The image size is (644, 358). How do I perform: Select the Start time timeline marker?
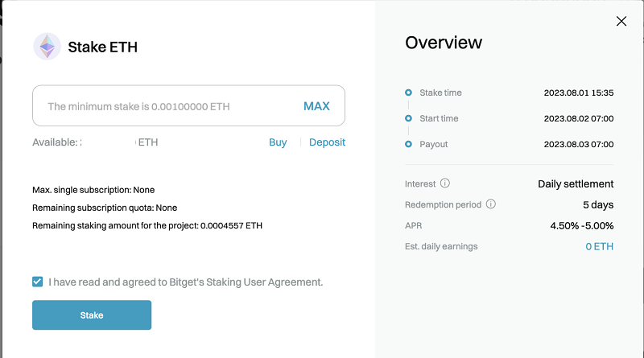[408, 118]
